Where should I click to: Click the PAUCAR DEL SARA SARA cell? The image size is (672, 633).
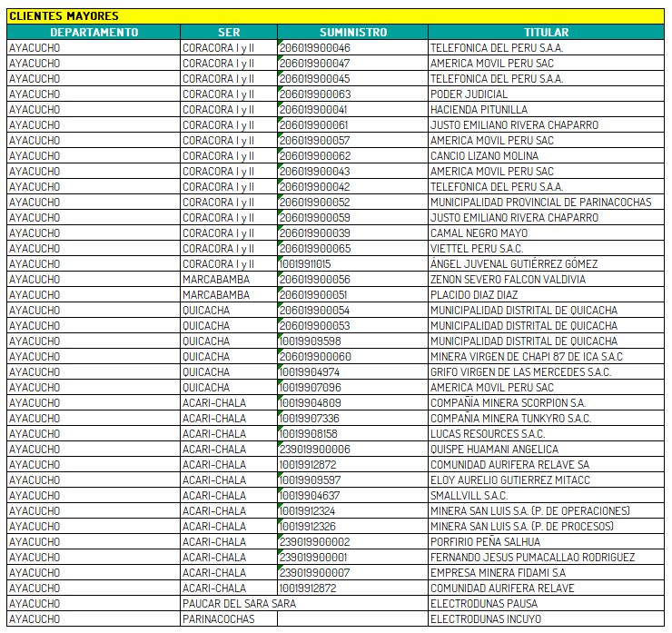pyautogui.click(x=227, y=604)
